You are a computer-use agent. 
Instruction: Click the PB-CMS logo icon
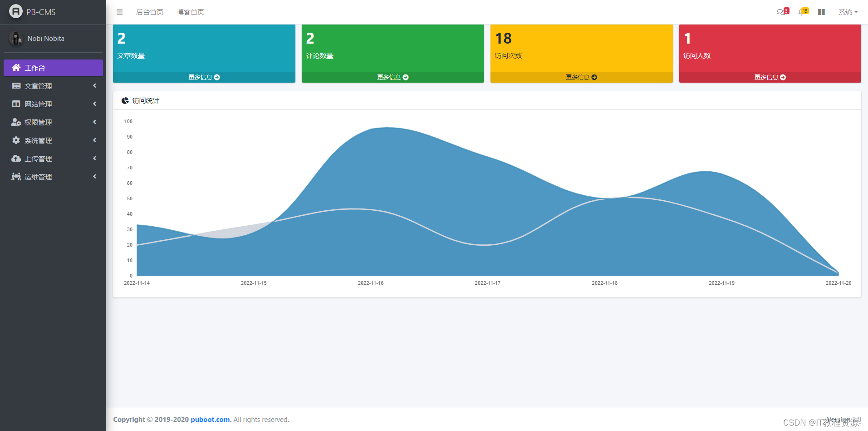click(16, 11)
